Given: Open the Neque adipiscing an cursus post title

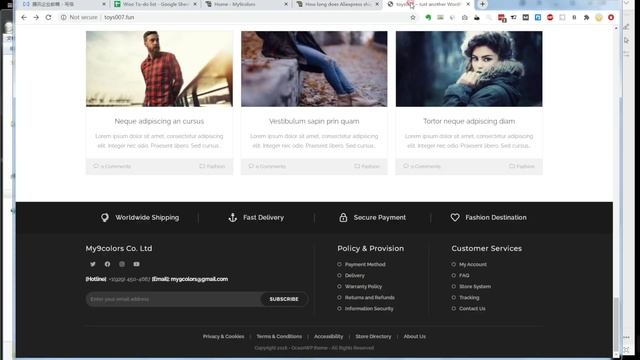Looking at the screenshot, I should 159,121.
